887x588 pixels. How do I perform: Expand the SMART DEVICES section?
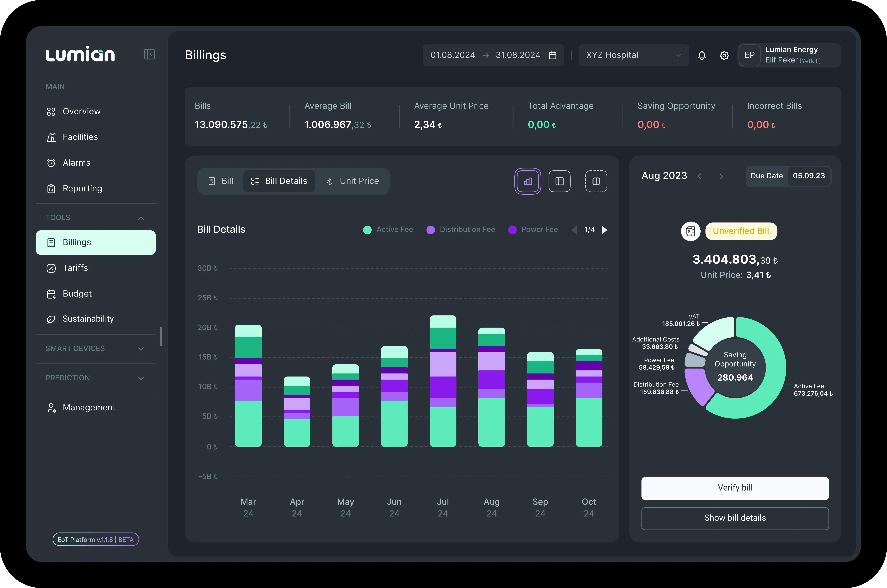(141, 349)
